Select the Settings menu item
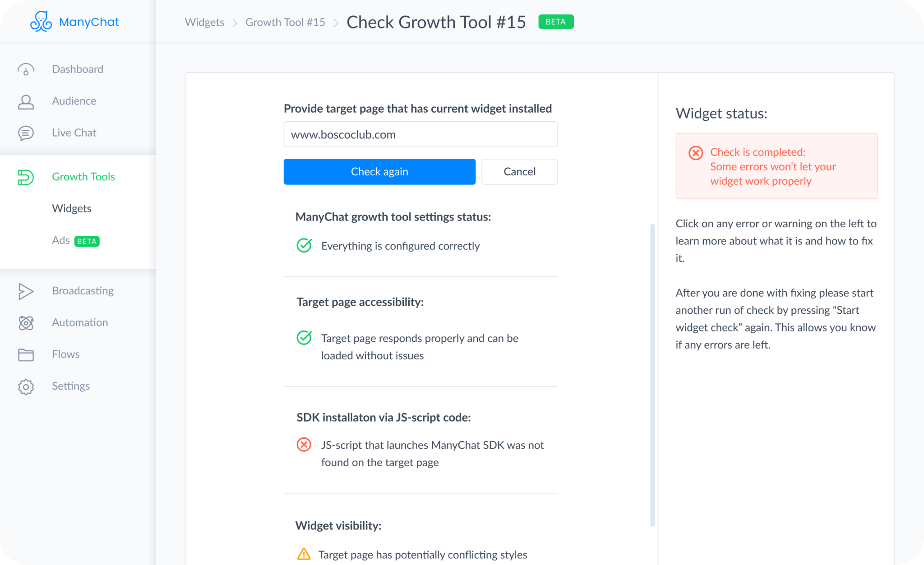 tap(71, 385)
